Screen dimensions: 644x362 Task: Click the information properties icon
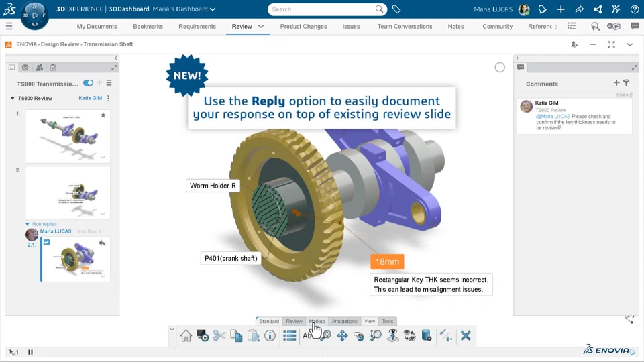(x=270, y=336)
